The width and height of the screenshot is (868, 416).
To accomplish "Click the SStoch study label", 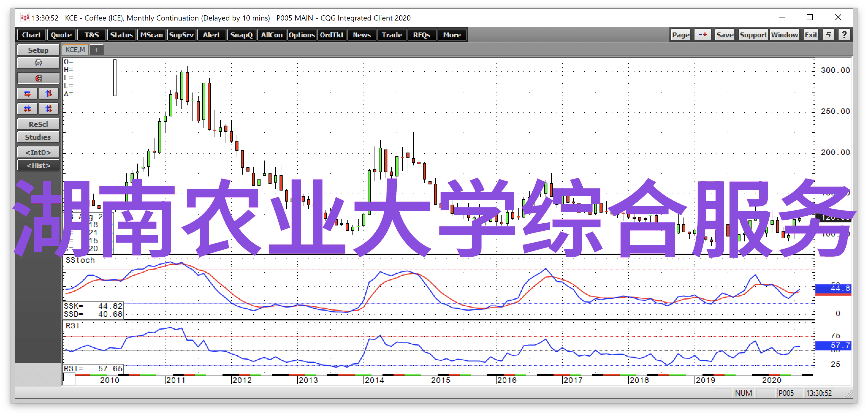I will (80, 260).
